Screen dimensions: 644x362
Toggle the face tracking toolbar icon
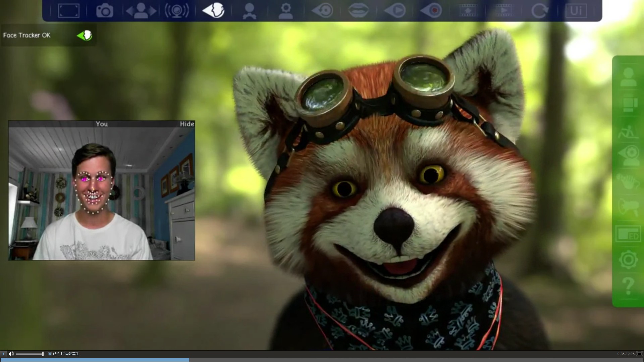pos(213,10)
